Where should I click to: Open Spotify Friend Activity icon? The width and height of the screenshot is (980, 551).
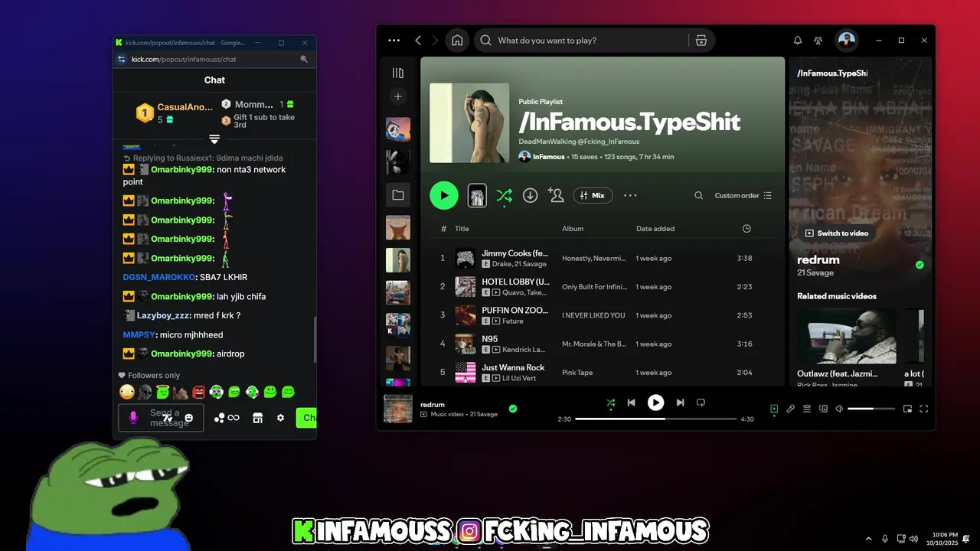(x=818, y=41)
